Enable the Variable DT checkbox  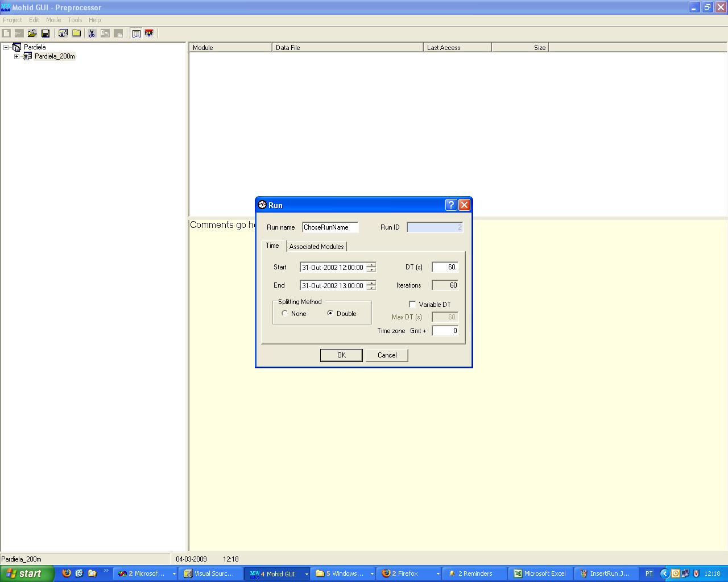coord(412,305)
